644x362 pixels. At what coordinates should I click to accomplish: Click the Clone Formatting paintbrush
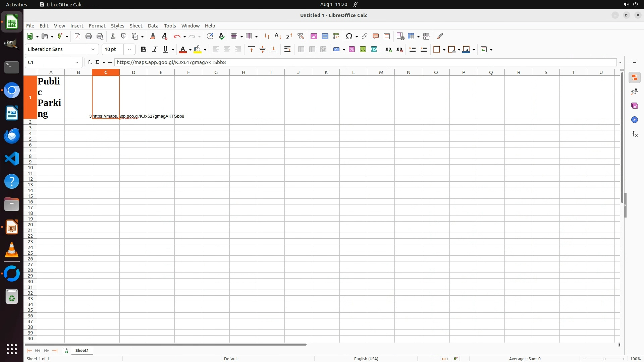pos(152,36)
